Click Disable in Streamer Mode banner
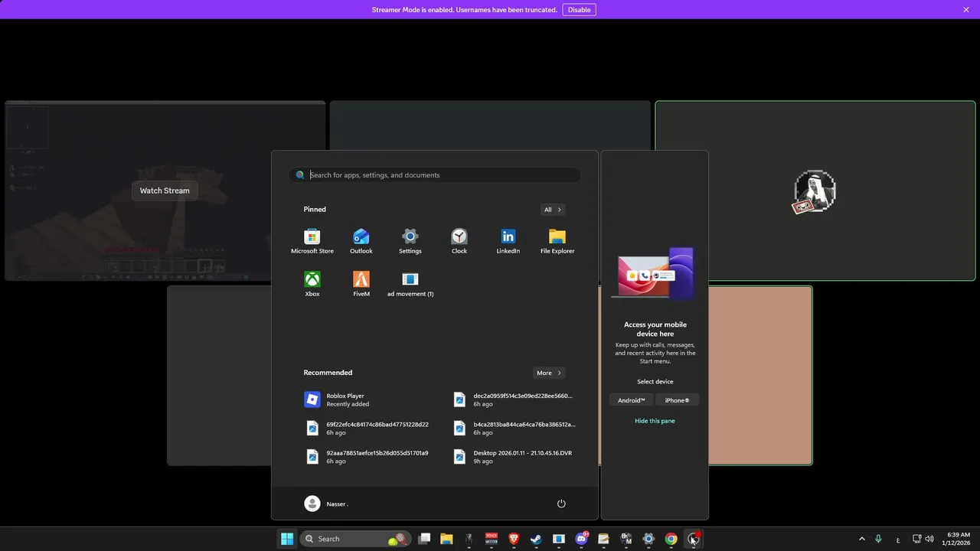980x551 pixels. pos(579,10)
